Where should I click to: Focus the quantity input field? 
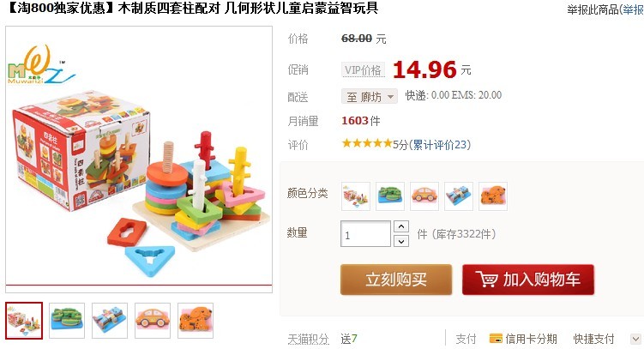click(365, 234)
